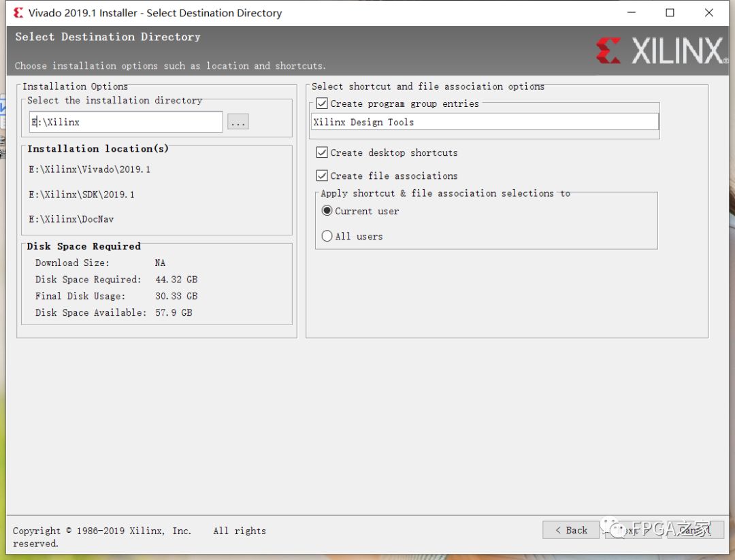Click the E:\Xilinx\Vivado\2019.1 location text
The width and height of the screenshot is (735, 560).
click(90, 169)
